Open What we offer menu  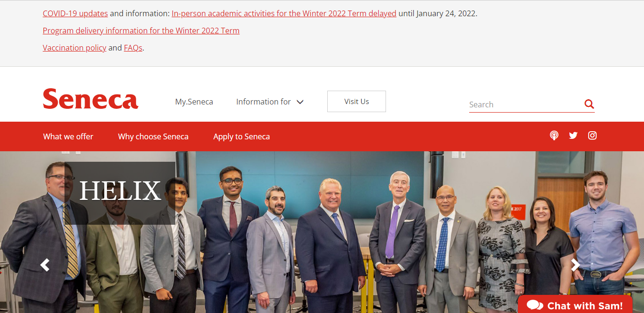68,136
